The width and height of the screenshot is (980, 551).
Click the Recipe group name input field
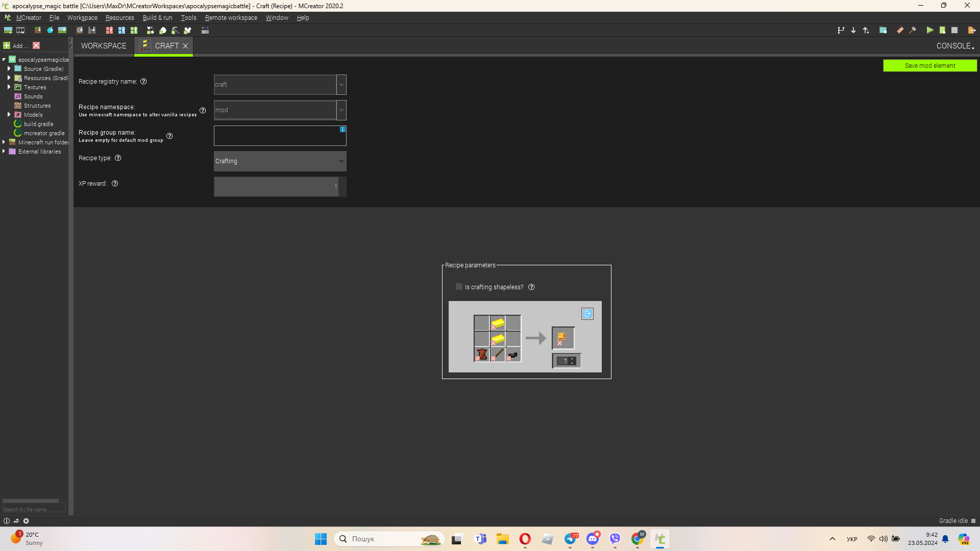point(280,135)
